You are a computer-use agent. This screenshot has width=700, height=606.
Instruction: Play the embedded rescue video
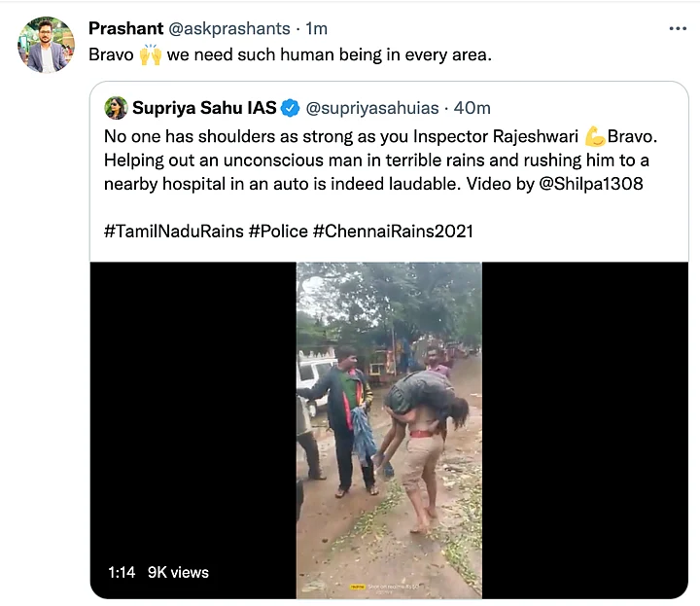coord(389,430)
